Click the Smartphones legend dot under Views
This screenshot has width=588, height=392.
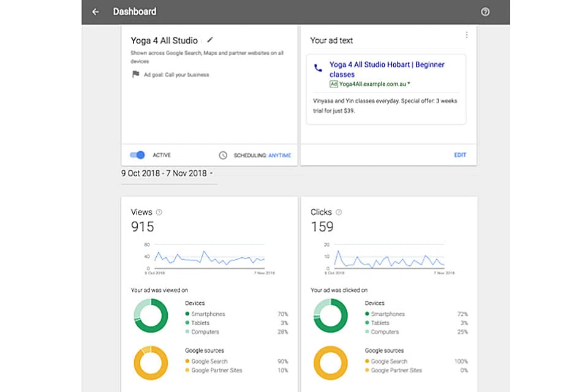[x=187, y=314]
